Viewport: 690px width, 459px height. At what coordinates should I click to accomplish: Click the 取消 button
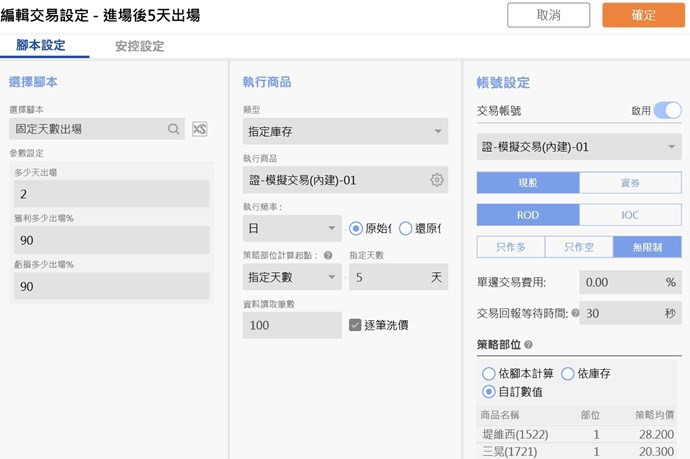coord(548,15)
